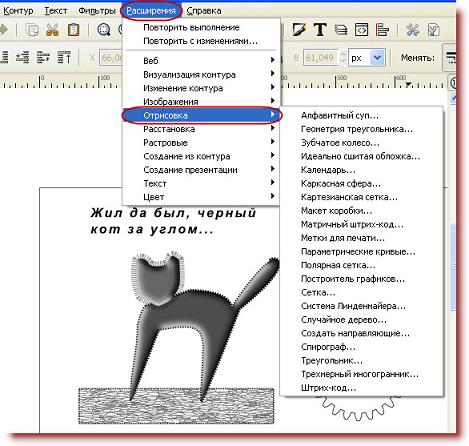Screen dimensions: 469x446
Task: Open Align and Distribute icon
Action: (382, 30)
